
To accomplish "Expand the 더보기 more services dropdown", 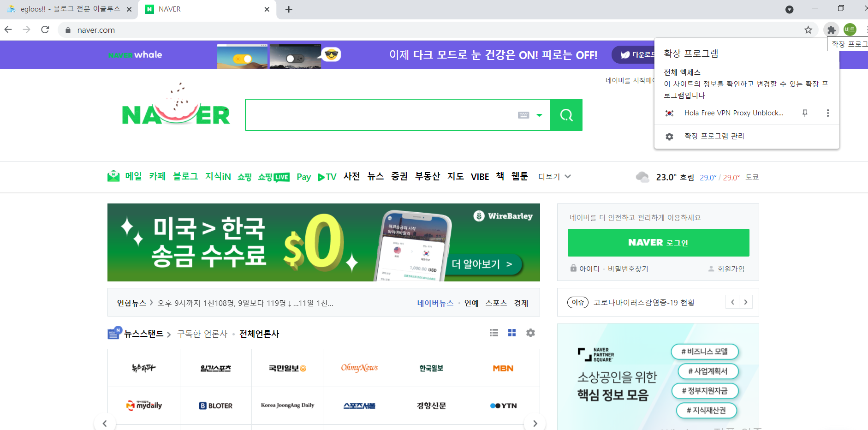I will (x=554, y=177).
